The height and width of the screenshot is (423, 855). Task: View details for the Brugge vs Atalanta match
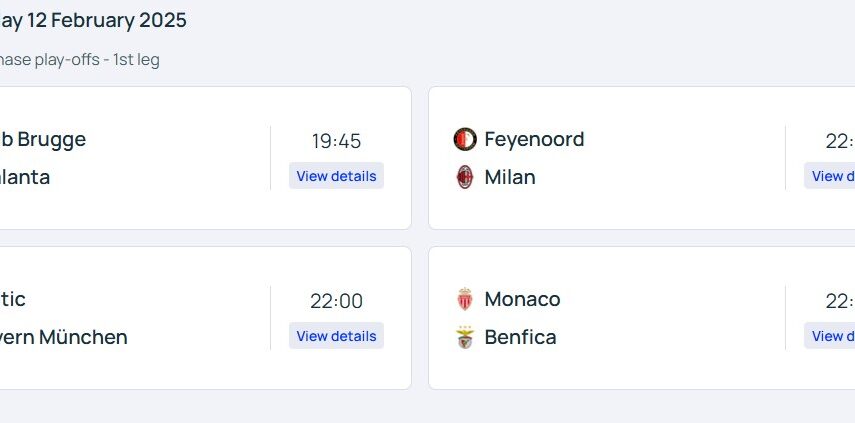(x=336, y=176)
